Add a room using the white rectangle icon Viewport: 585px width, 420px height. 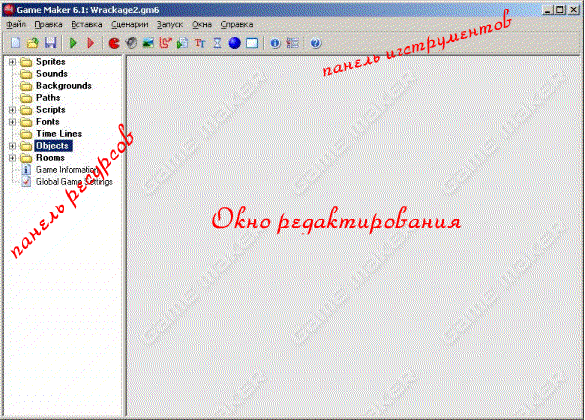(x=252, y=43)
